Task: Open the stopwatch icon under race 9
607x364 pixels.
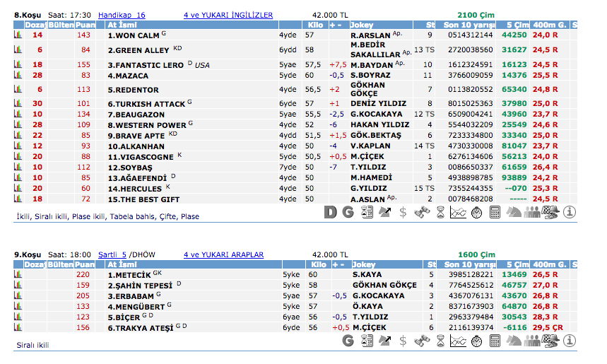Action: tap(477, 341)
